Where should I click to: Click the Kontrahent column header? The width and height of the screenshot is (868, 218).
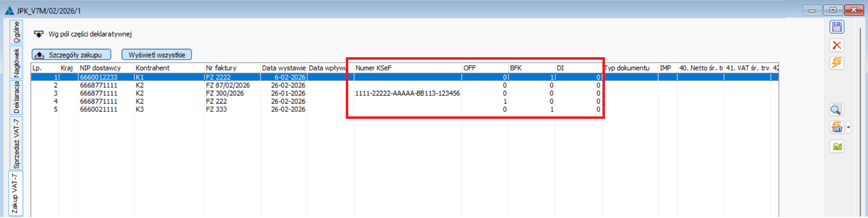point(169,68)
